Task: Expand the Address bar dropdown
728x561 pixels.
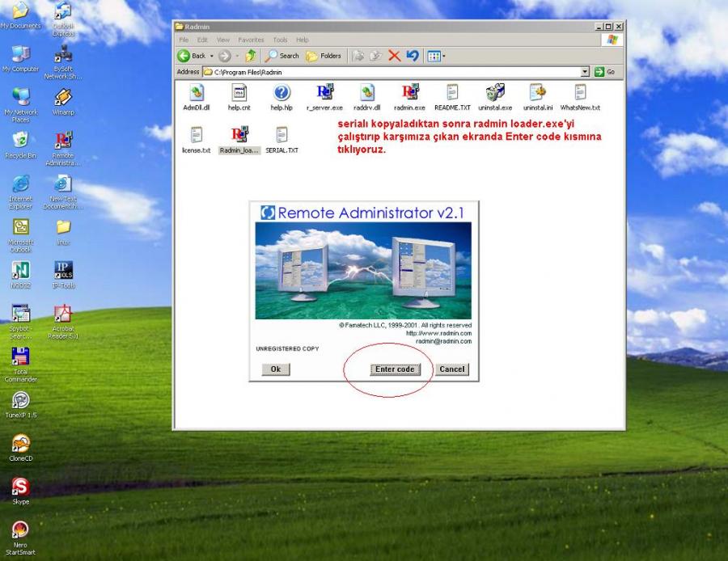Action: coord(585,72)
